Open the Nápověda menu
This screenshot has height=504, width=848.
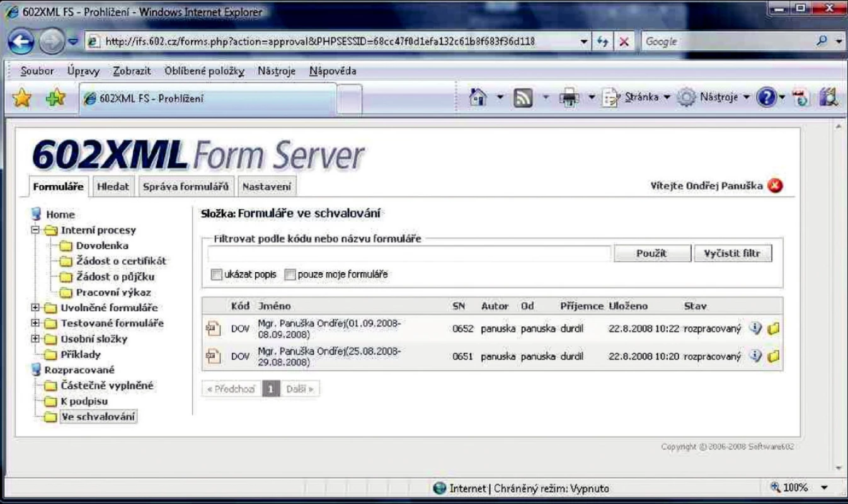coord(333,71)
